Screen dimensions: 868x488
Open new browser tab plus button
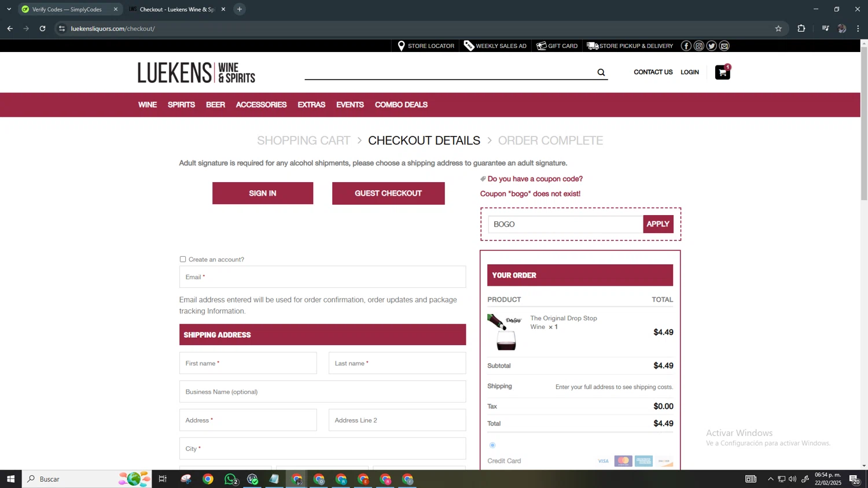[240, 9]
